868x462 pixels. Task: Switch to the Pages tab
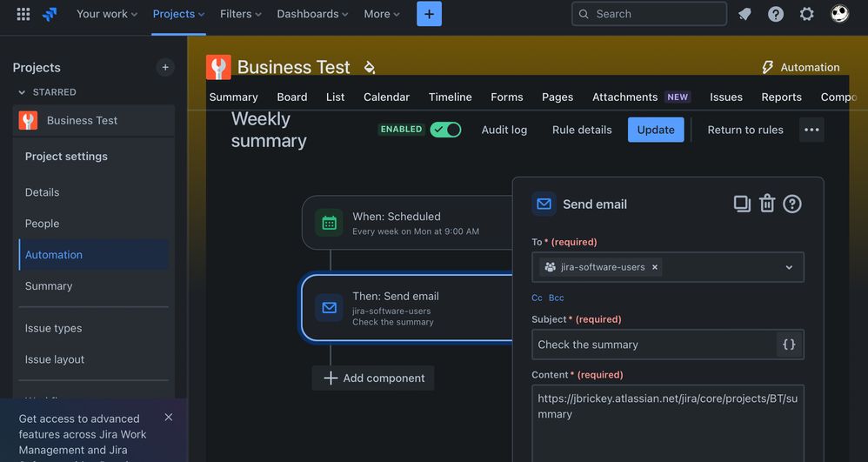coord(558,97)
